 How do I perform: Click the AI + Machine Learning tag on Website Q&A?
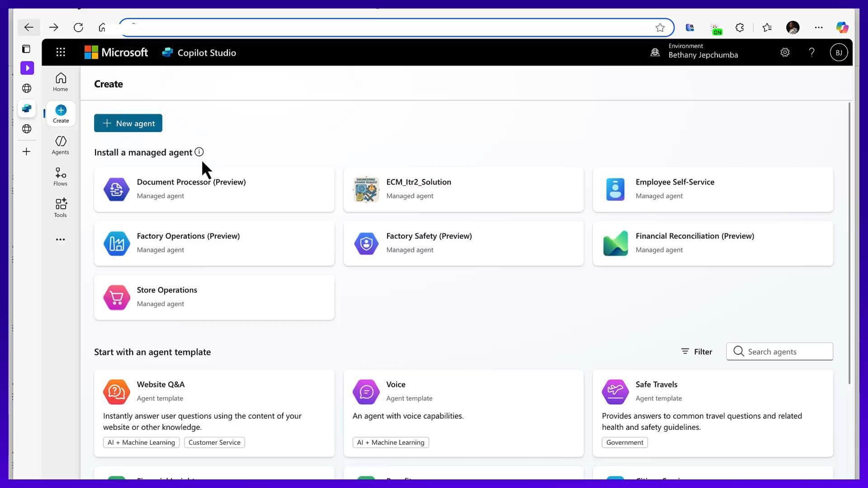pos(141,442)
